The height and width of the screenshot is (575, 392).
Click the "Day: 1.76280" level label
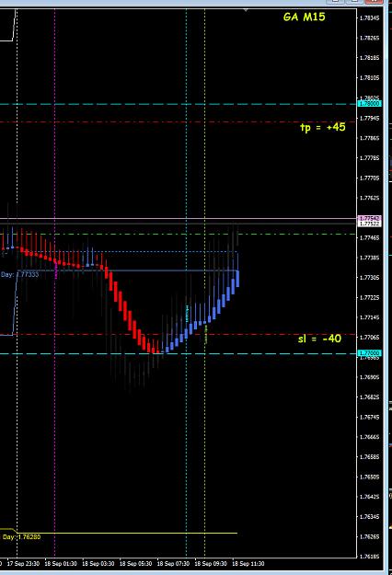[21, 537]
